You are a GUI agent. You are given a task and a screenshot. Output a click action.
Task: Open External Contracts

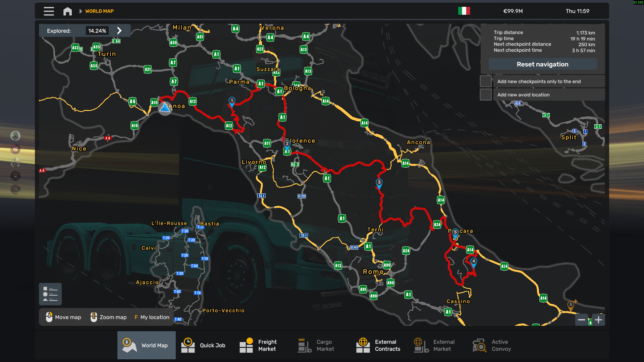363,345
